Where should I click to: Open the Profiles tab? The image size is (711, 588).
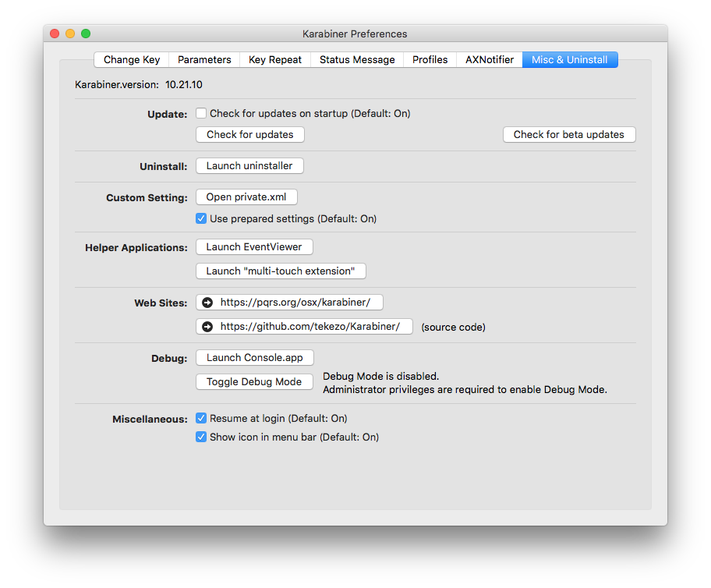click(430, 60)
